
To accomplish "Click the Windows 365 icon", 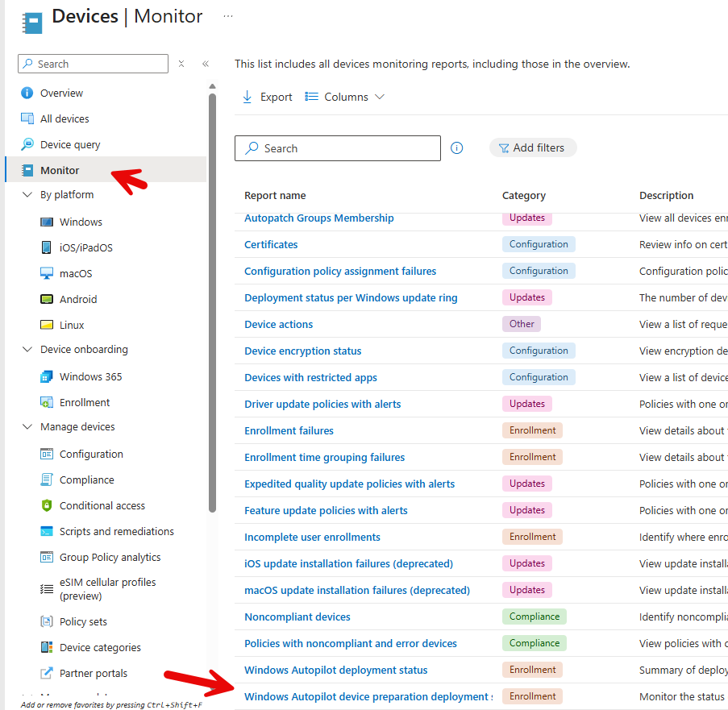I will coord(46,376).
